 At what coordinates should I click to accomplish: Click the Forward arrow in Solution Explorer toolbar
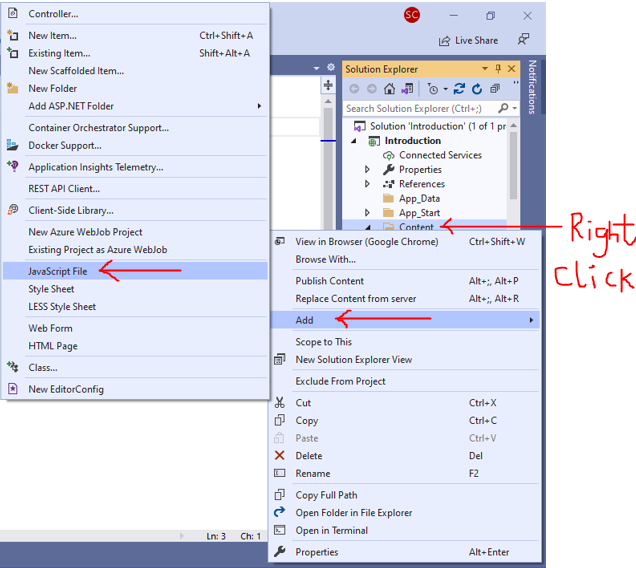(372, 88)
